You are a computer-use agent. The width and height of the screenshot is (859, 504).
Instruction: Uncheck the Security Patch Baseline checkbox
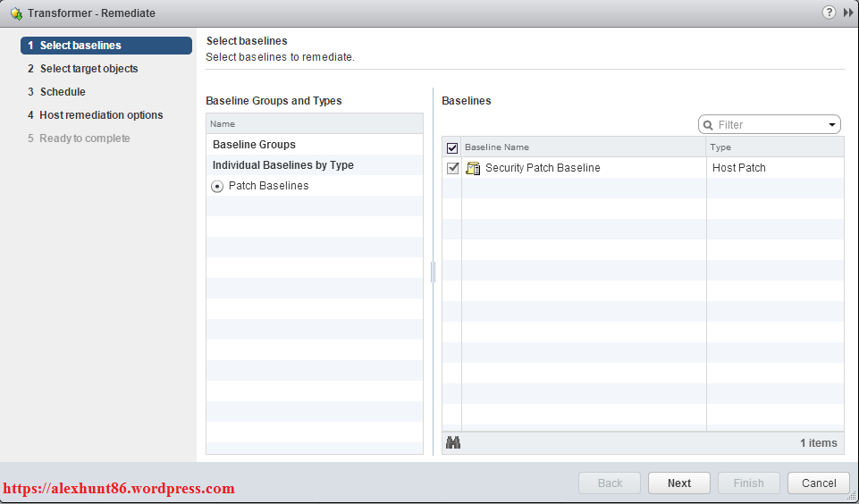pos(452,168)
